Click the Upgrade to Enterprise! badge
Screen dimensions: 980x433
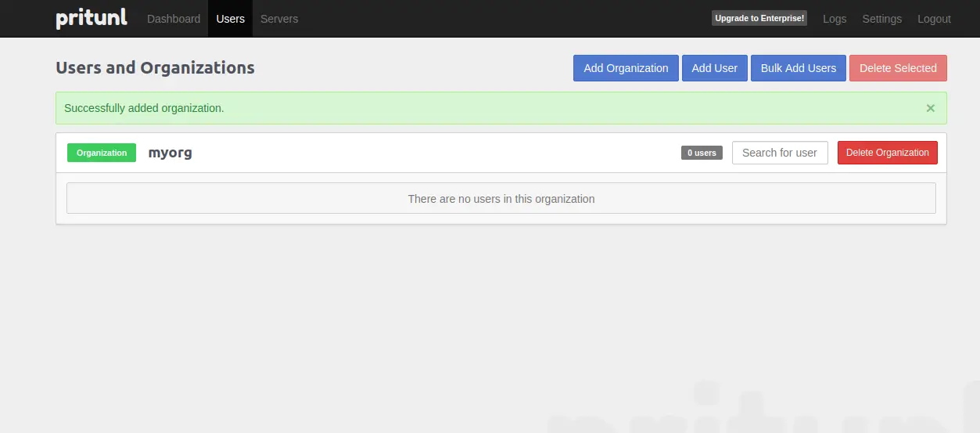point(759,18)
